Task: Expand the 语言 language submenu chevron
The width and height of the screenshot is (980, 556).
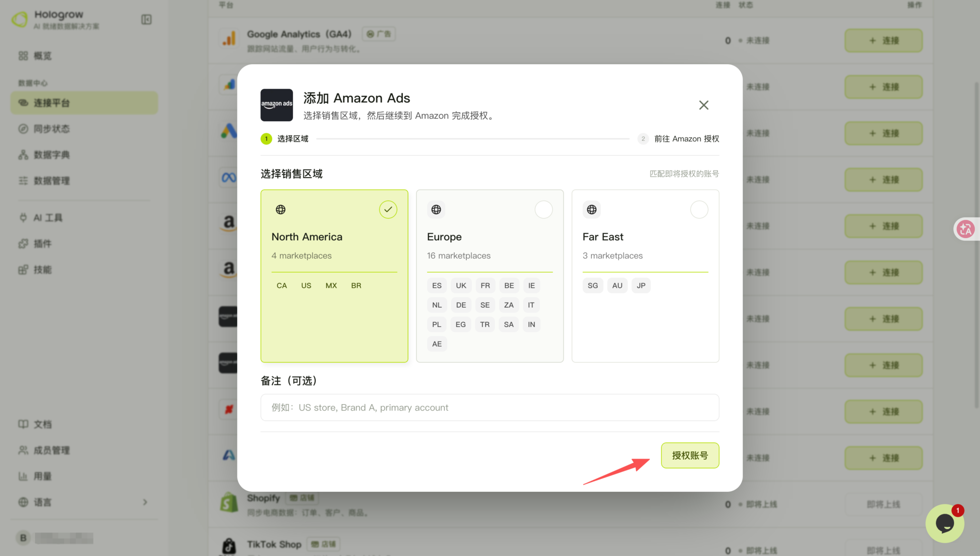Action: 145,502
